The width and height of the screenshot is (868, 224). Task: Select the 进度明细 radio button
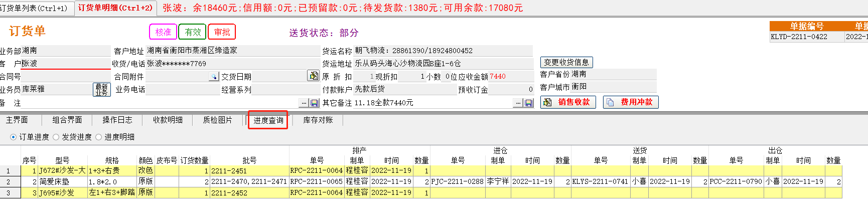click(x=99, y=137)
